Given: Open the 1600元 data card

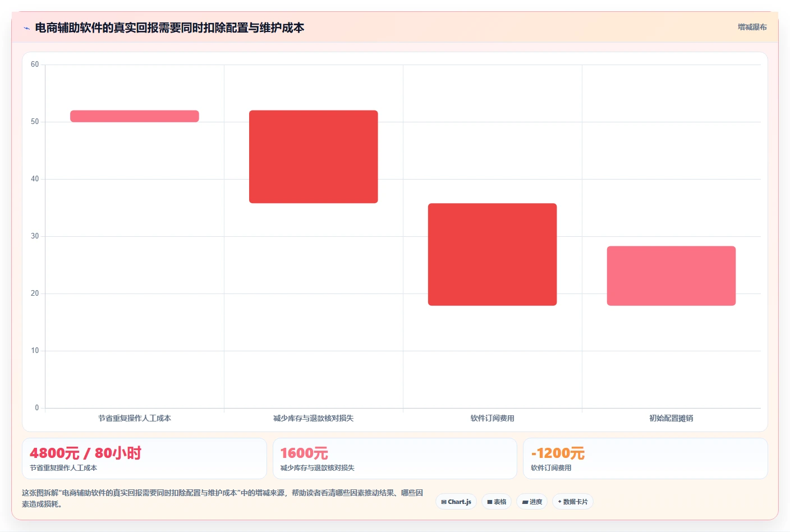Looking at the screenshot, I should (x=395, y=458).
